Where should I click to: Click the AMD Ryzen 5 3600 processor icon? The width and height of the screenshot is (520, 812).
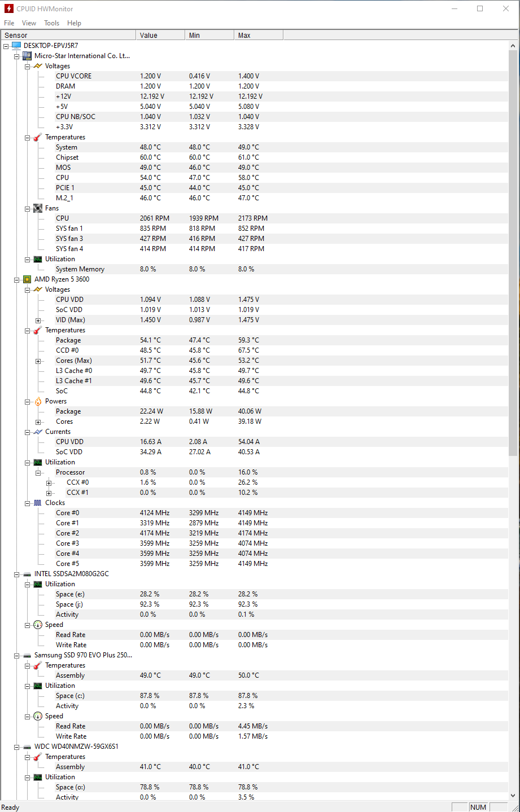[27, 279]
